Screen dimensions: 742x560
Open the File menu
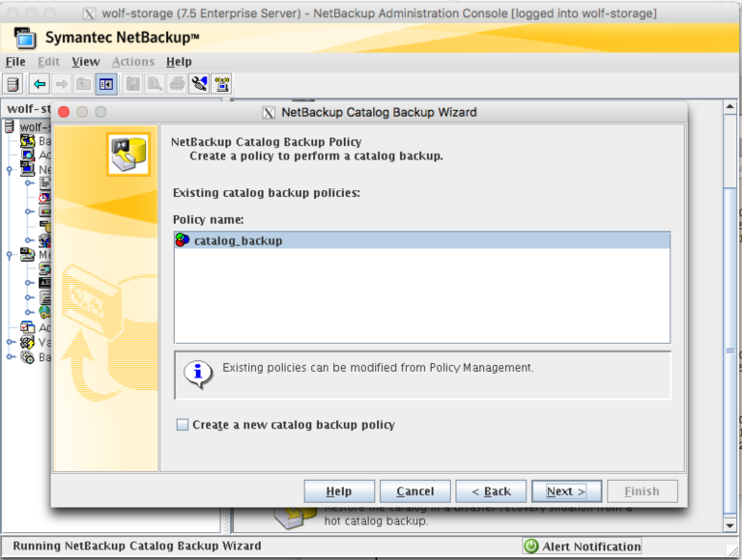point(15,62)
